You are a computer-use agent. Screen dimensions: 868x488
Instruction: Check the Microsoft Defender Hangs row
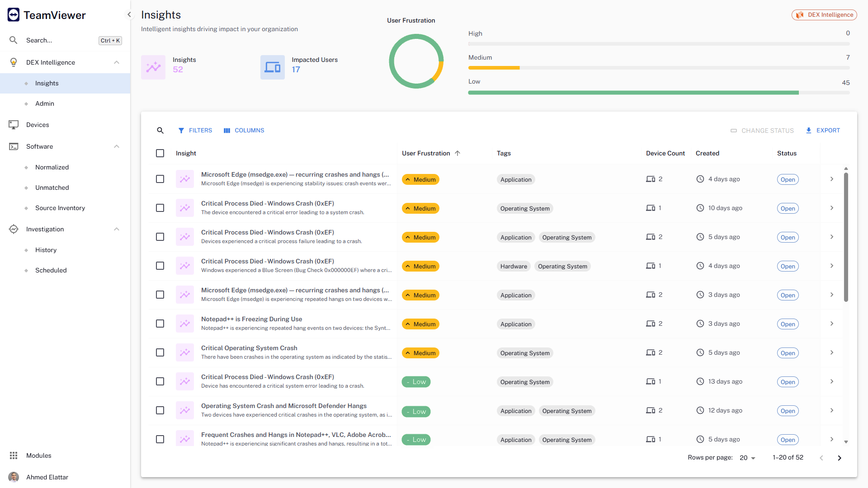click(x=160, y=410)
